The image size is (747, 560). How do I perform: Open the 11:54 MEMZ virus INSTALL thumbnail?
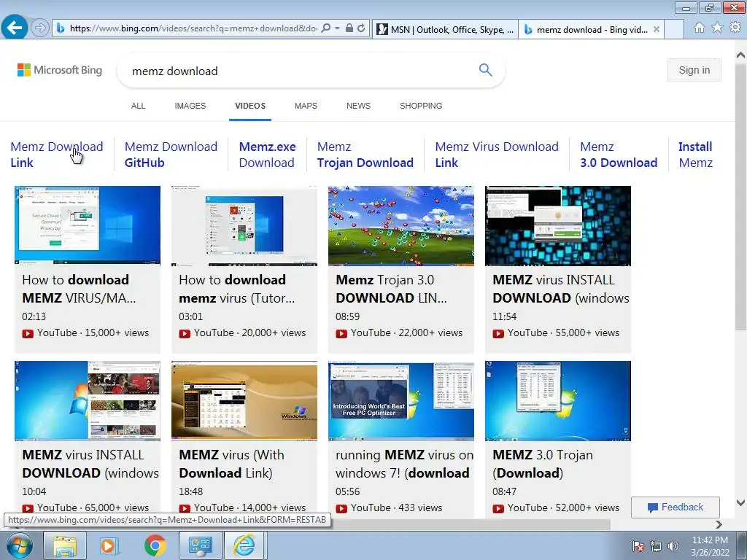coord(558,226)
